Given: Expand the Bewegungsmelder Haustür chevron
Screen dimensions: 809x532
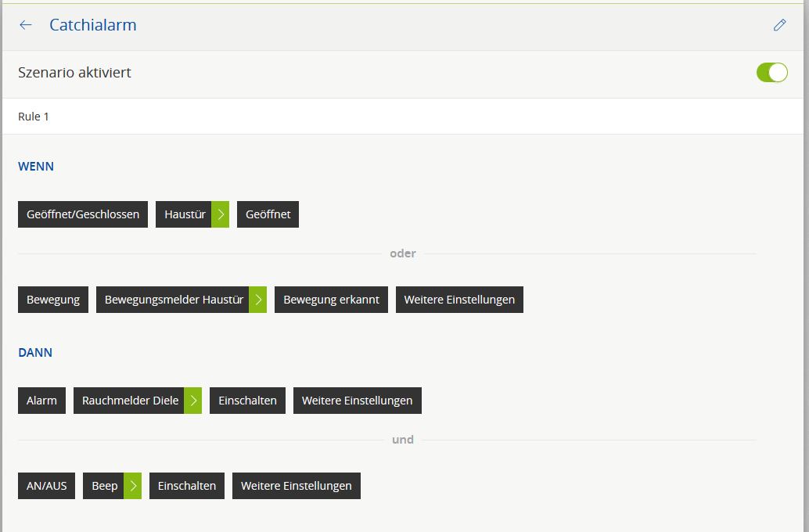Looking at the screenshot, I should point(258,300).
